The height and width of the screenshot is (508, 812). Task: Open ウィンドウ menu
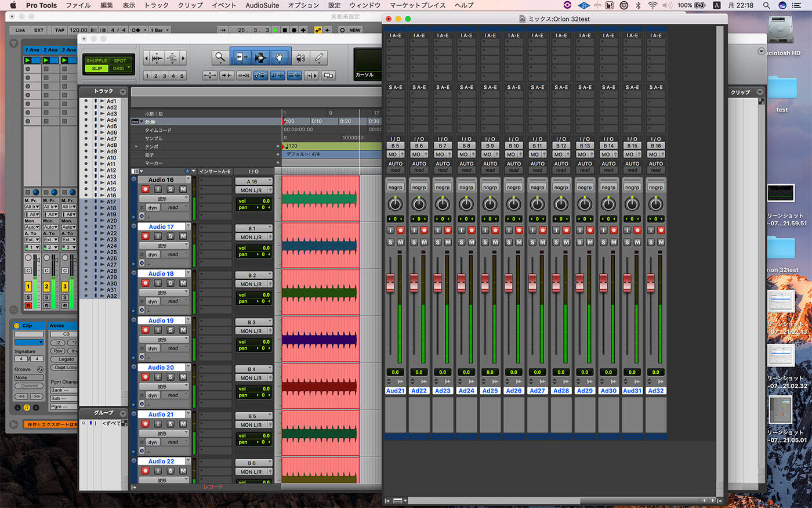365,5
